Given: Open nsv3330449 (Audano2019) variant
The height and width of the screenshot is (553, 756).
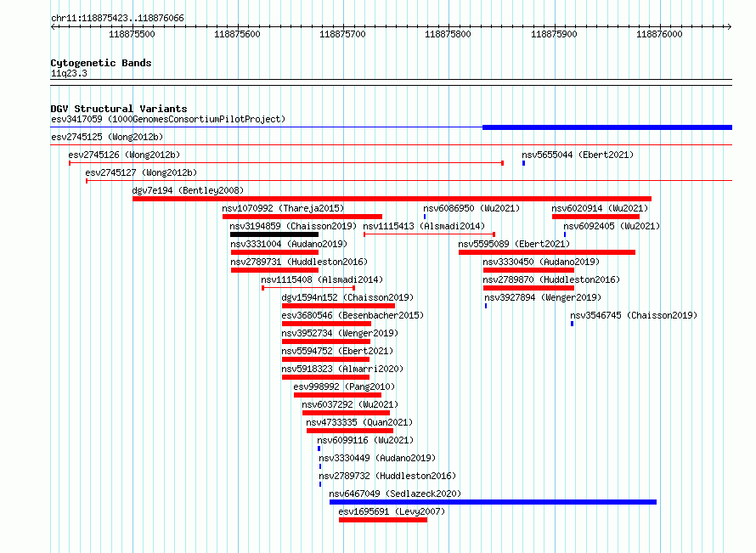Looking at the screenshot, I should pyautogui.click(x=377, y=458).
